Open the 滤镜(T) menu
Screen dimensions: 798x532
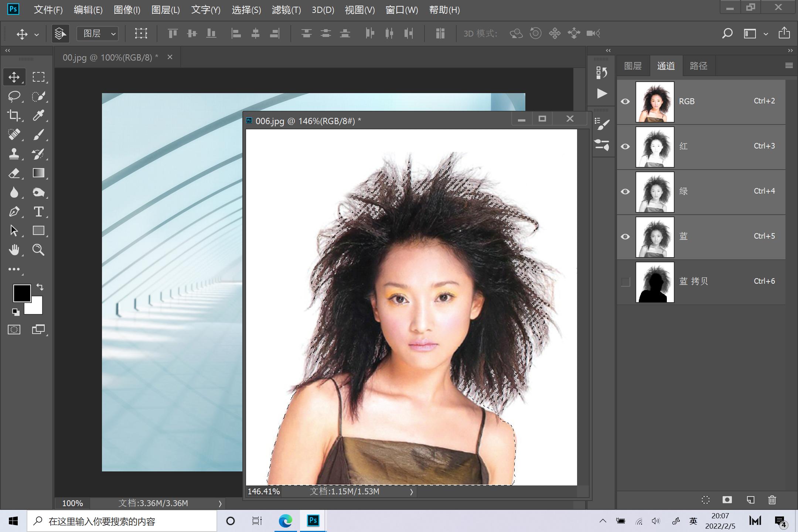(x=286, y=10)
